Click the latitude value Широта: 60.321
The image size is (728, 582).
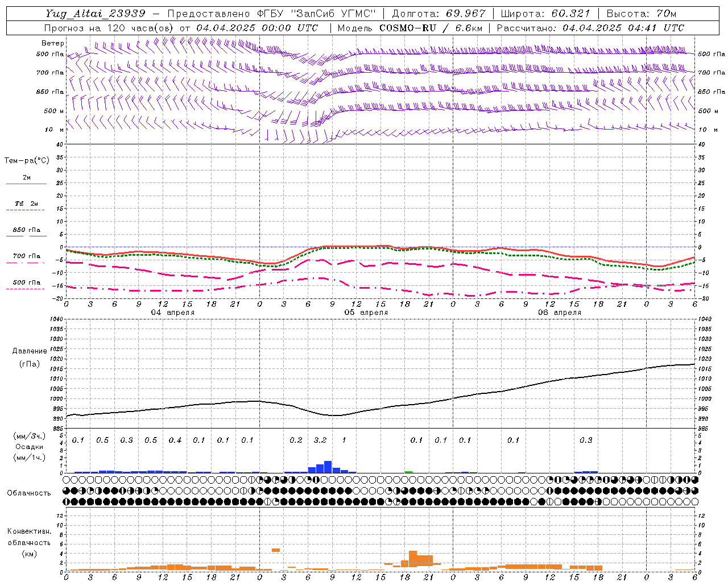pos(545,14)
